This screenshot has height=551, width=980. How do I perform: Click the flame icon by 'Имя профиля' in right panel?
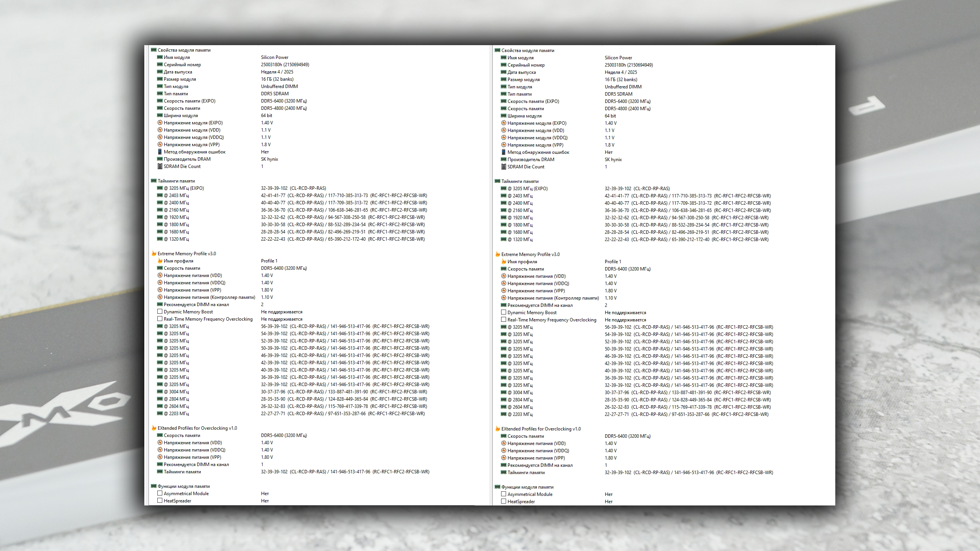coord(503,262)
